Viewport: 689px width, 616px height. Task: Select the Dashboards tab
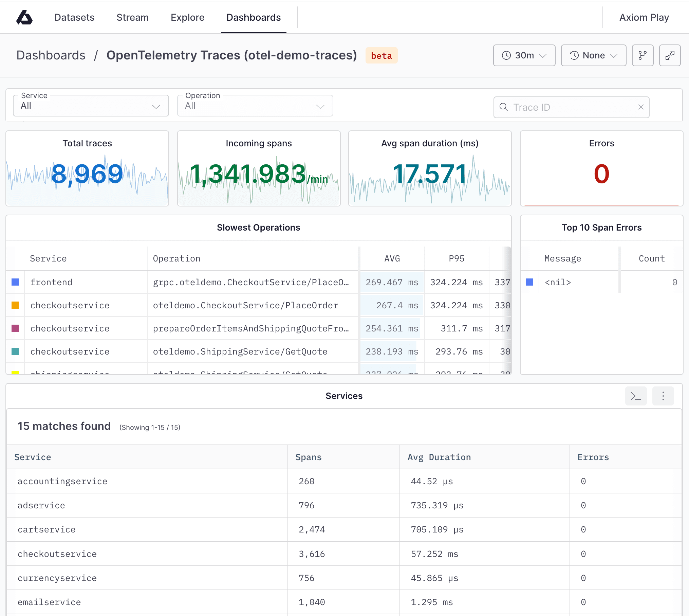coord(254,17)
